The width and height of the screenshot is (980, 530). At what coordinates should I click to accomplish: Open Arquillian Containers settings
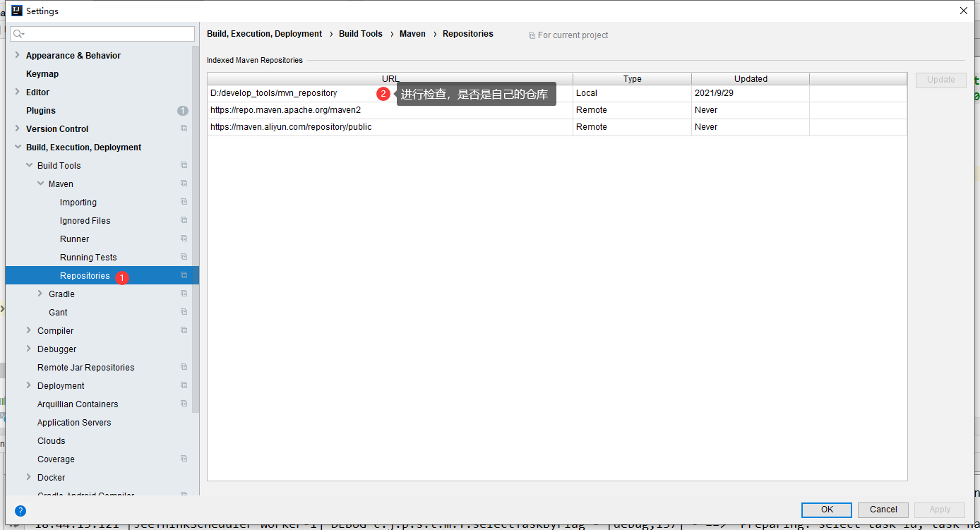click(x=78, y=404)
